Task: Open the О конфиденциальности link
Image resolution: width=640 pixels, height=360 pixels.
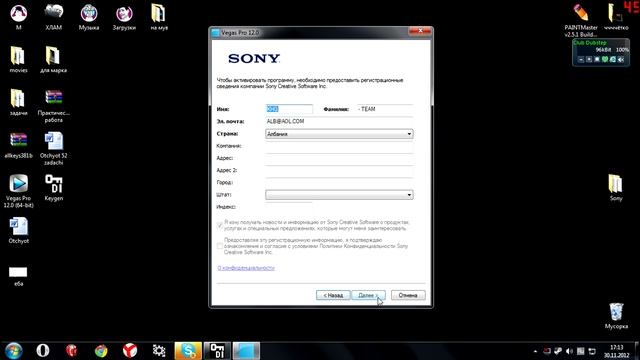Action: click(x=246, y=268)
